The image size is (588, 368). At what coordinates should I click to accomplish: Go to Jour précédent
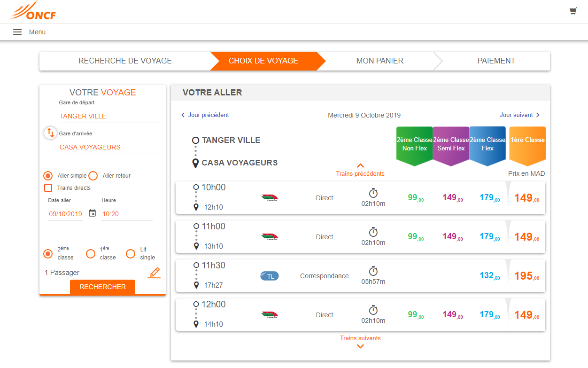coord(205,115)
